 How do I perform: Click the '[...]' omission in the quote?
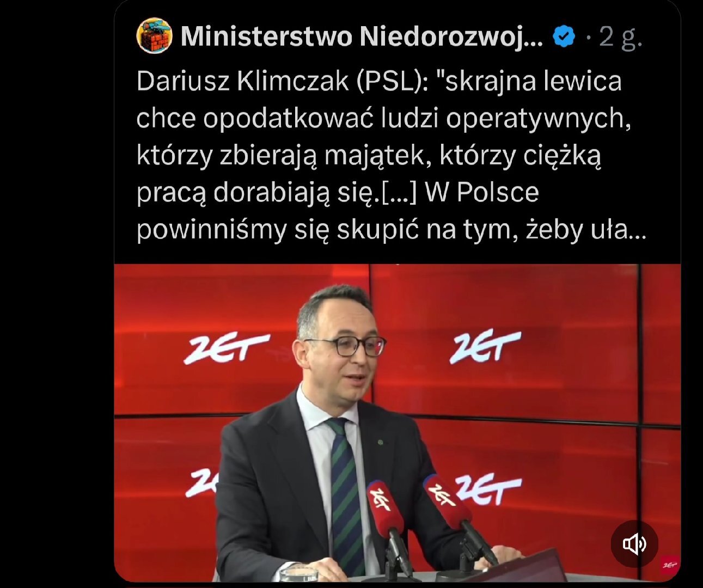click(x=398, y=192)
